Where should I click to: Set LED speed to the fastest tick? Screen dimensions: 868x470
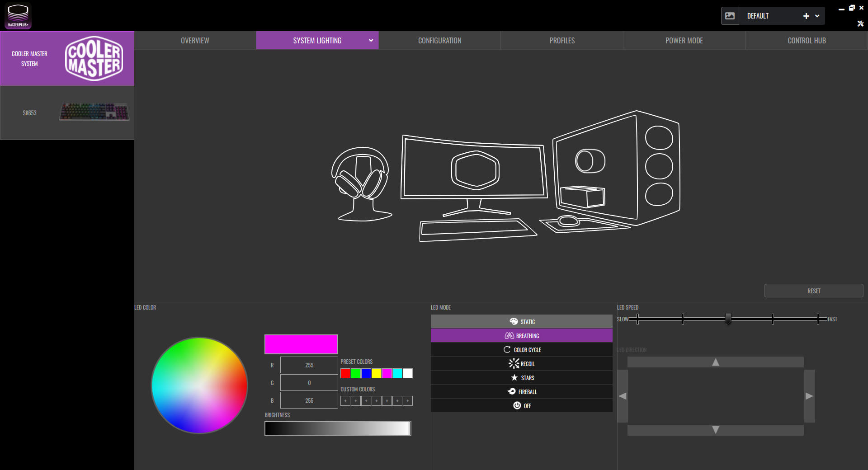(x=818, y=319)
